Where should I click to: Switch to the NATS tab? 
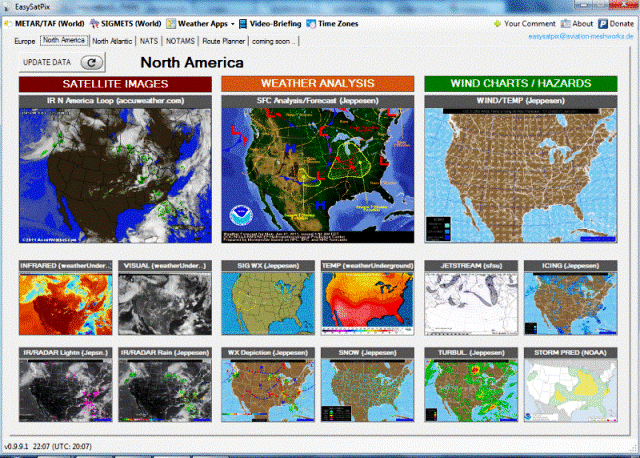(x=149, y=41)
